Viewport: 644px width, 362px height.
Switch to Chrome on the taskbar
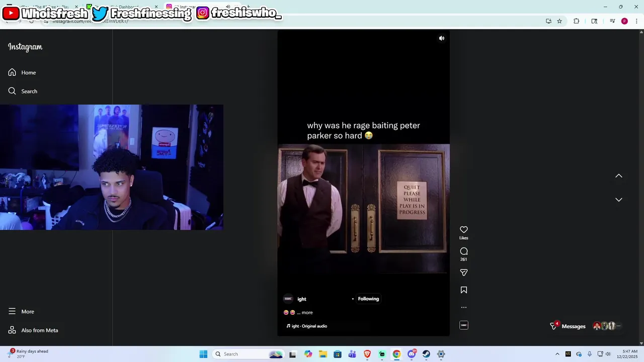pyautogui.click(x=396, y=354)
